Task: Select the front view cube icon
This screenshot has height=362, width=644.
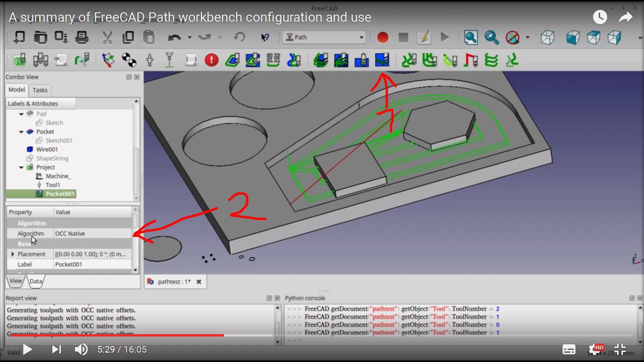Action: pos(573,37)
